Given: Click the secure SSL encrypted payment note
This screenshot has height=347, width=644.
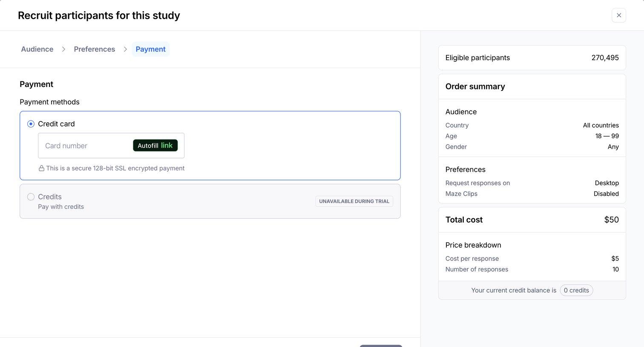Looking at the screenshot, I should tap(115, 168).
